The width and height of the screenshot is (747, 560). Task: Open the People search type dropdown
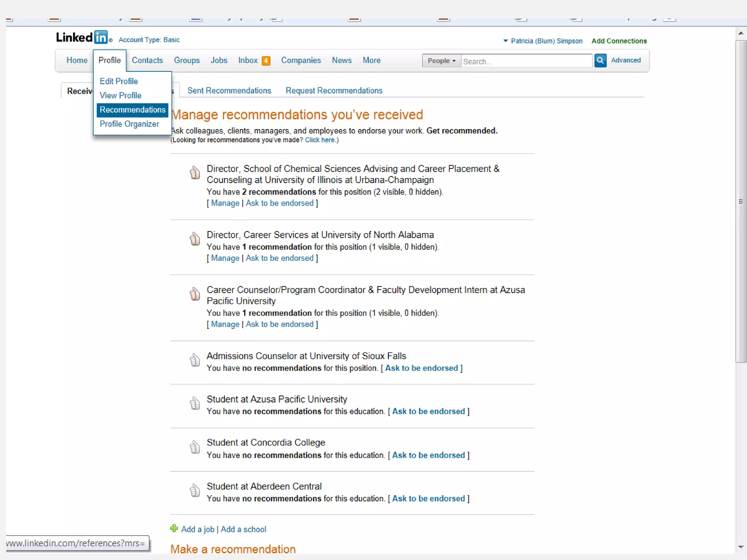click(x=441, y=61)
